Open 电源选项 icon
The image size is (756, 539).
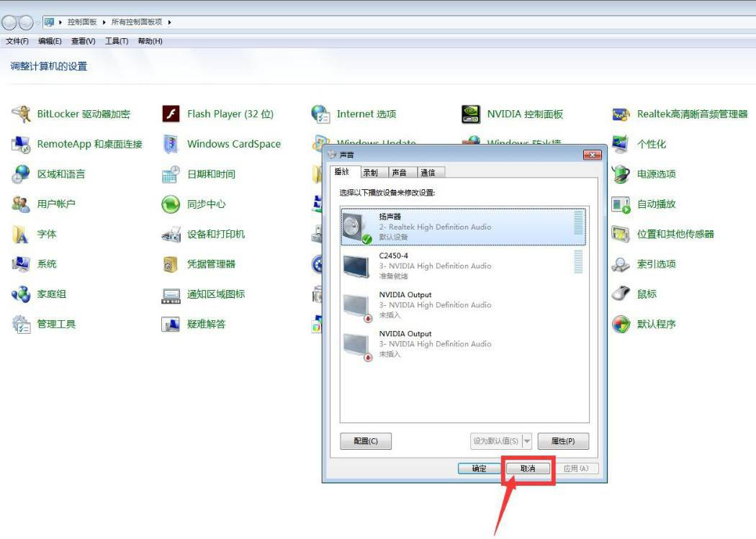(621, 174)
